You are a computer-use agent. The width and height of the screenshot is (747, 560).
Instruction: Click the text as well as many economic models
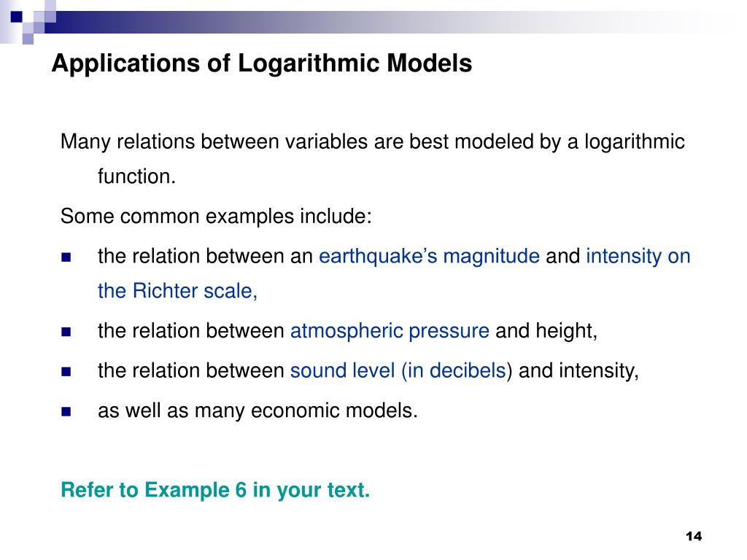click(258, 411)
